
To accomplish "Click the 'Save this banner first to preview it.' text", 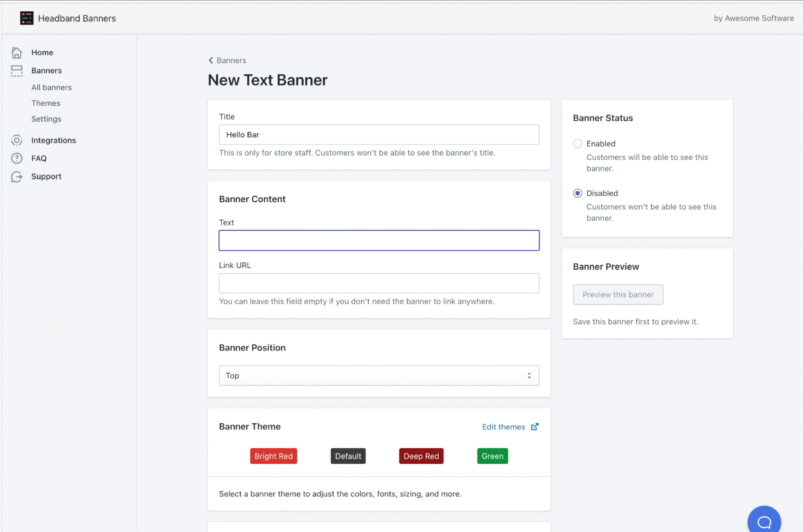I will click(635, 322).
